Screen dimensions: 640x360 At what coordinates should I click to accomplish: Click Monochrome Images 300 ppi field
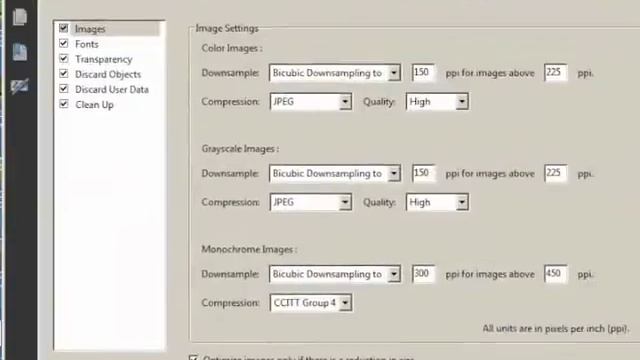423,273
